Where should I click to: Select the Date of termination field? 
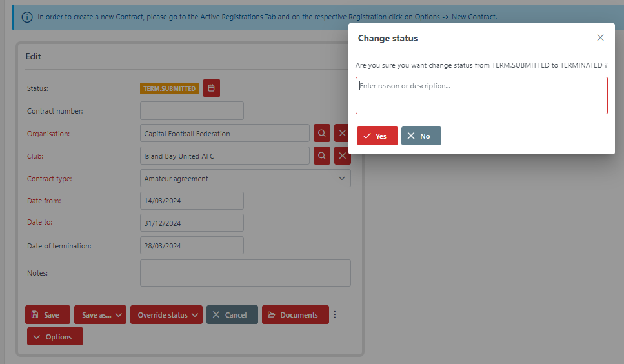click(x=192, y=246)
